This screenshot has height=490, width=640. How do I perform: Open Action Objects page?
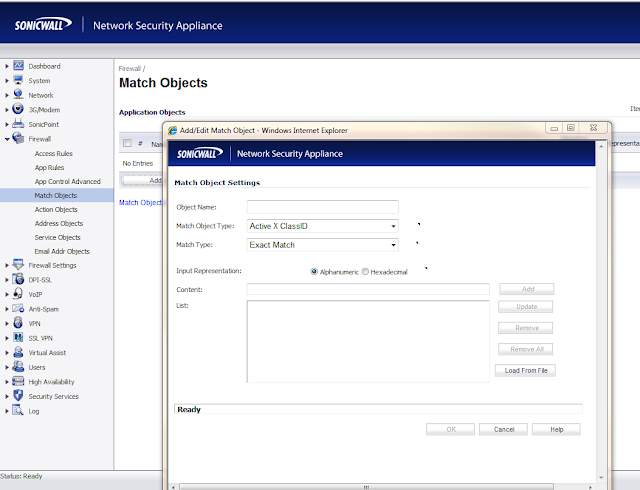pos(56,209)
